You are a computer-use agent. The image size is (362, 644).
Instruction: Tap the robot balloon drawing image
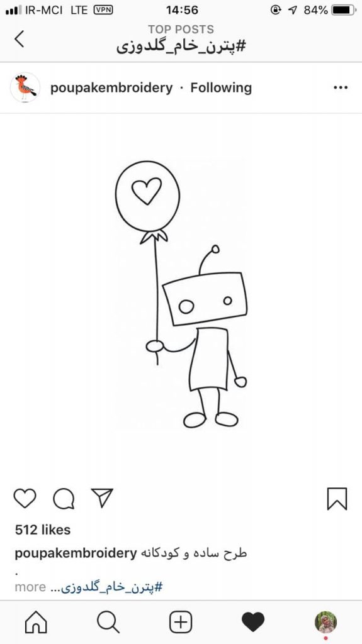(x=181, y=295)
